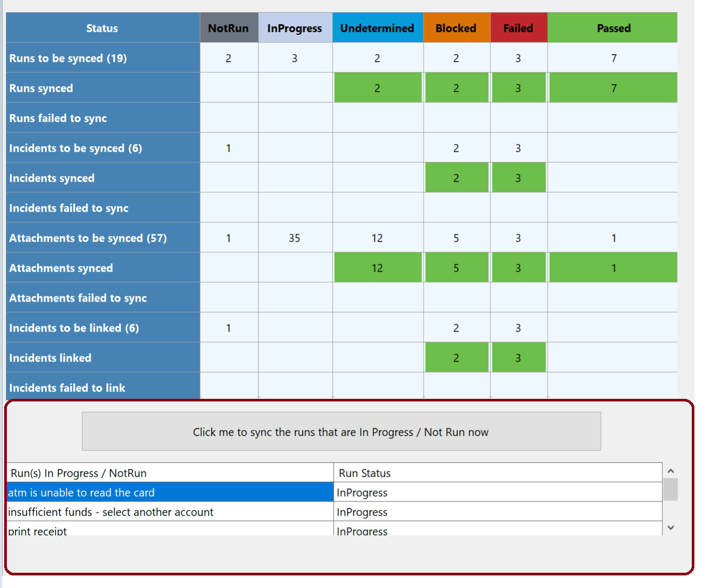Click the 'Incidents failed to link' row label

tap(103, 387)
